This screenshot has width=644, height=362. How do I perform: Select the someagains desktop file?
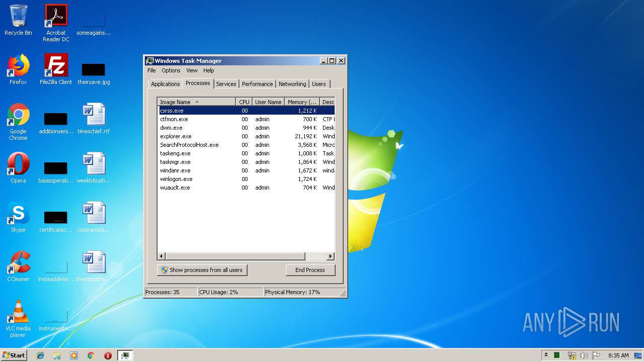[94, 24]
